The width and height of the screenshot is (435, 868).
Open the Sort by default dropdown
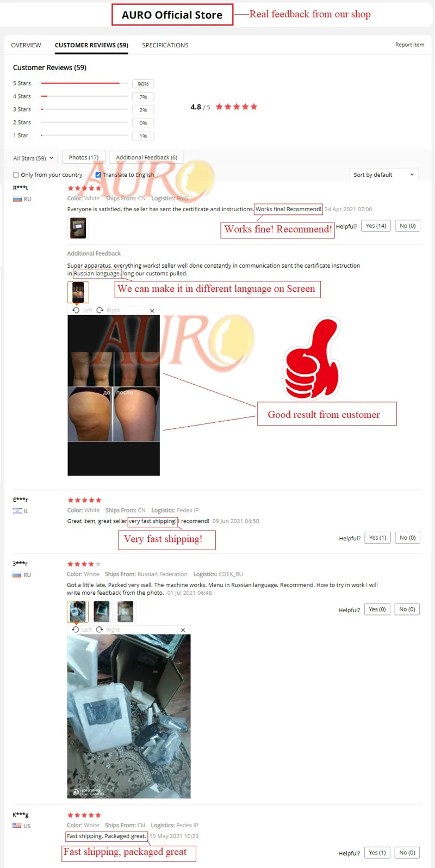[384, 175]
